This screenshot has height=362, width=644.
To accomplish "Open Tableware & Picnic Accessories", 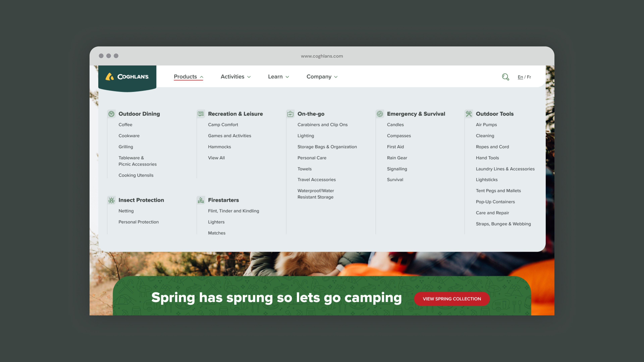I will [x=138, y=161].
